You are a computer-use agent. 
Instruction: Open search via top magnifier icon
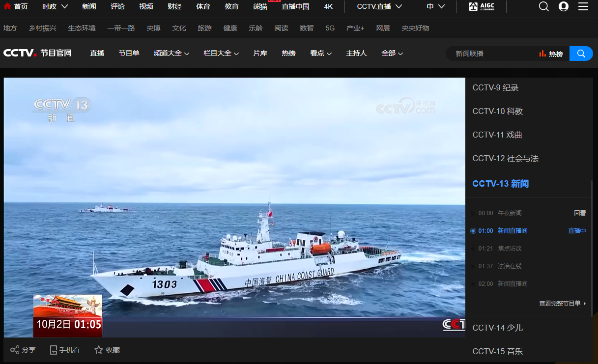coord(544,6)
